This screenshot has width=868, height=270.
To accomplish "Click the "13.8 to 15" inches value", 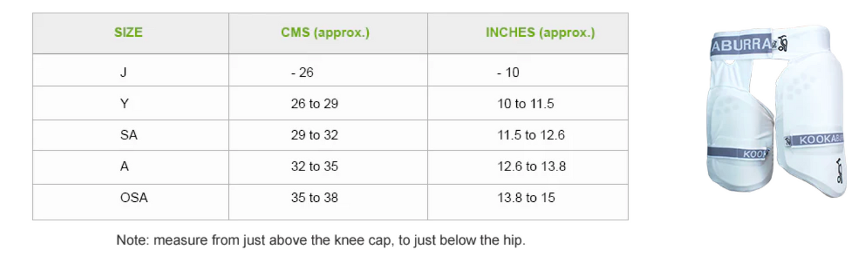I will 525,198.
